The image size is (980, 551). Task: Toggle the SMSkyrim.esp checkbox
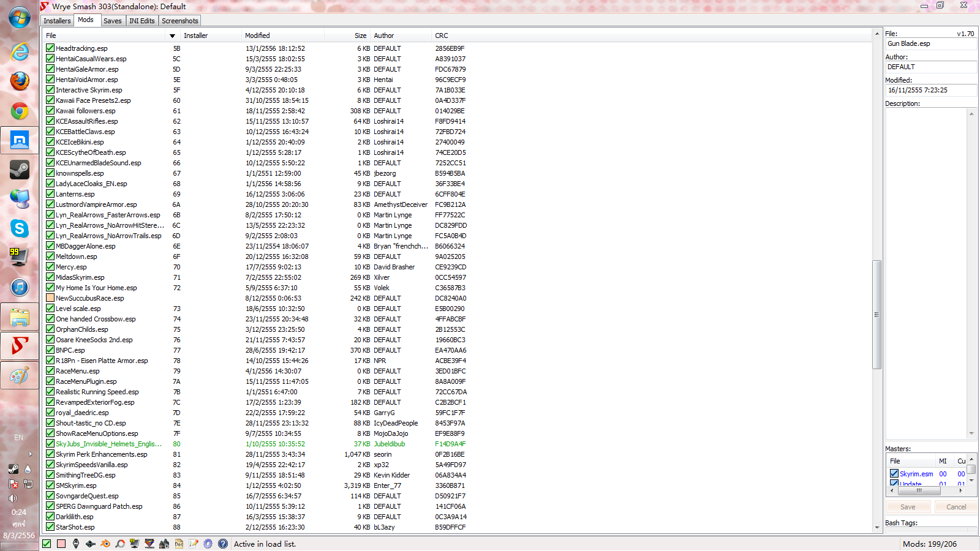click(50, 485)
